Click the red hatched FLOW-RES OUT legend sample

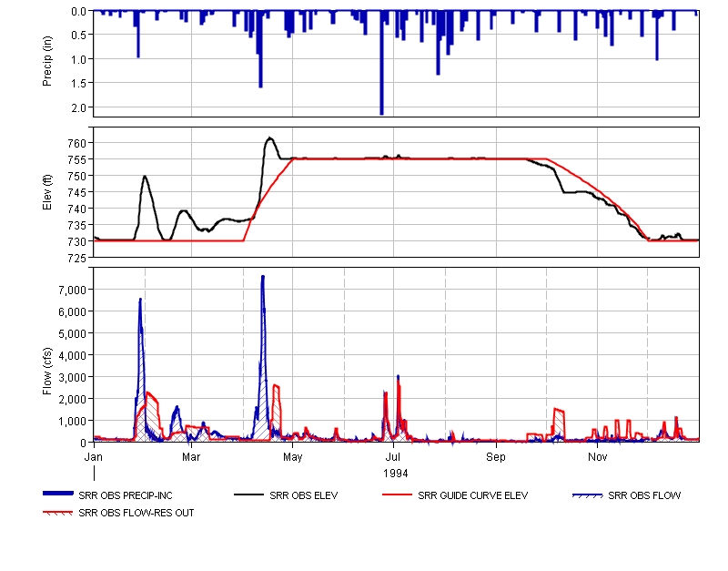tap(59, 512)
